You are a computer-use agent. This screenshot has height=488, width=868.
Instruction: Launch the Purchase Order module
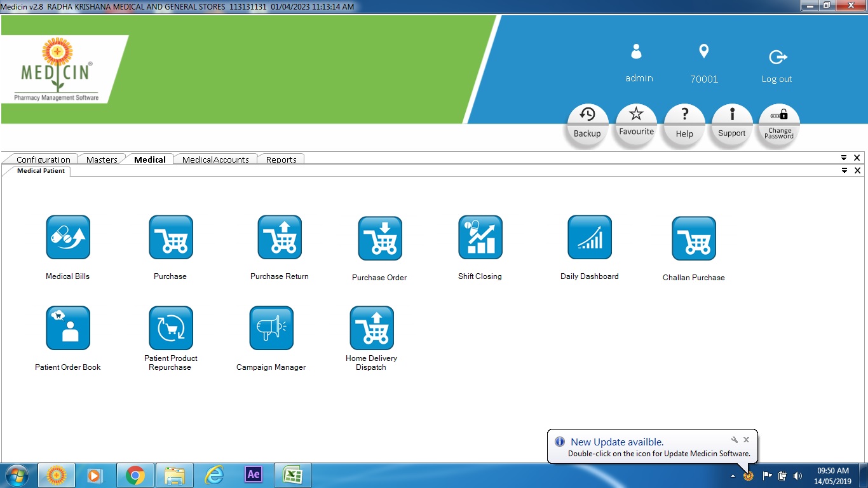tap(380, 239)
